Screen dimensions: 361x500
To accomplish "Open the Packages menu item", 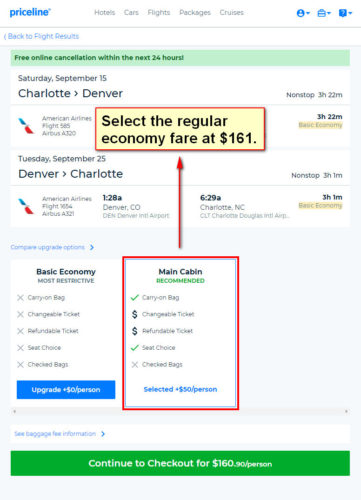I will pos(195,13).
